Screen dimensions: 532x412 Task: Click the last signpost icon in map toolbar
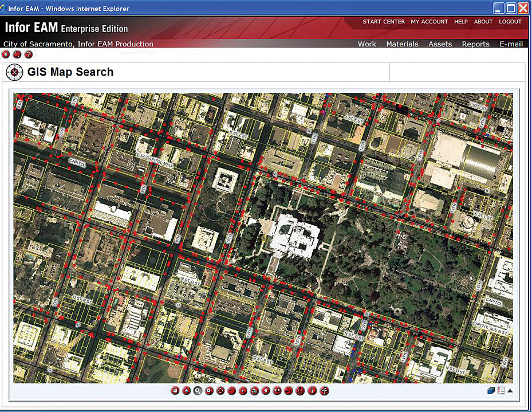pyautogui.click(x=324, y=391)
